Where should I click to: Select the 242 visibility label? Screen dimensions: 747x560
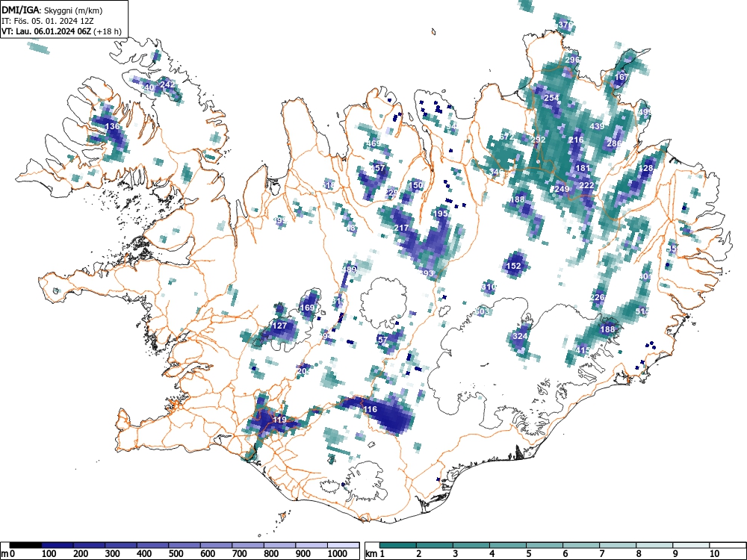(167, 84)
